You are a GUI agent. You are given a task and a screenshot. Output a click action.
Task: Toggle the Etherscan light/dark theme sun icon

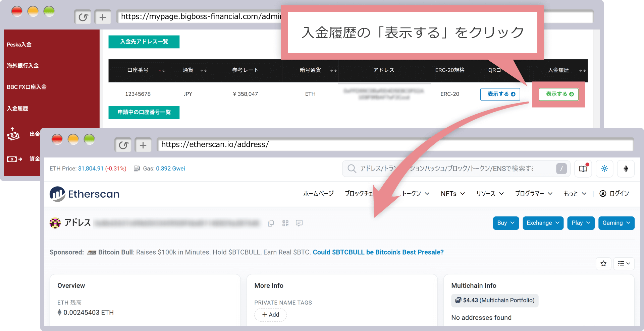pyautogui.click(x=604, y=169)
